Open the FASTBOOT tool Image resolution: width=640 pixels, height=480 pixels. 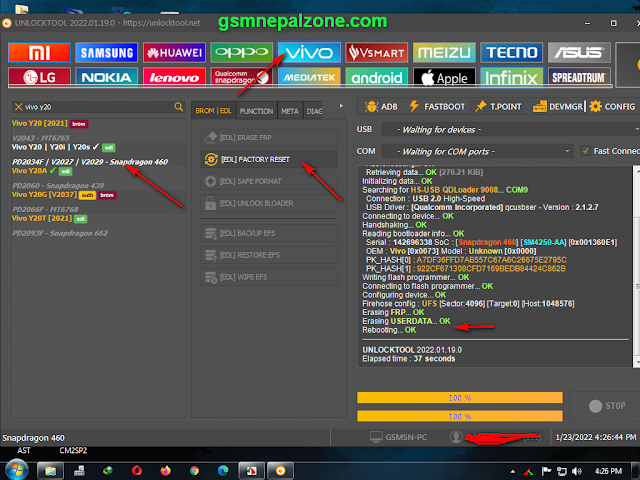[x=437, y=107]
